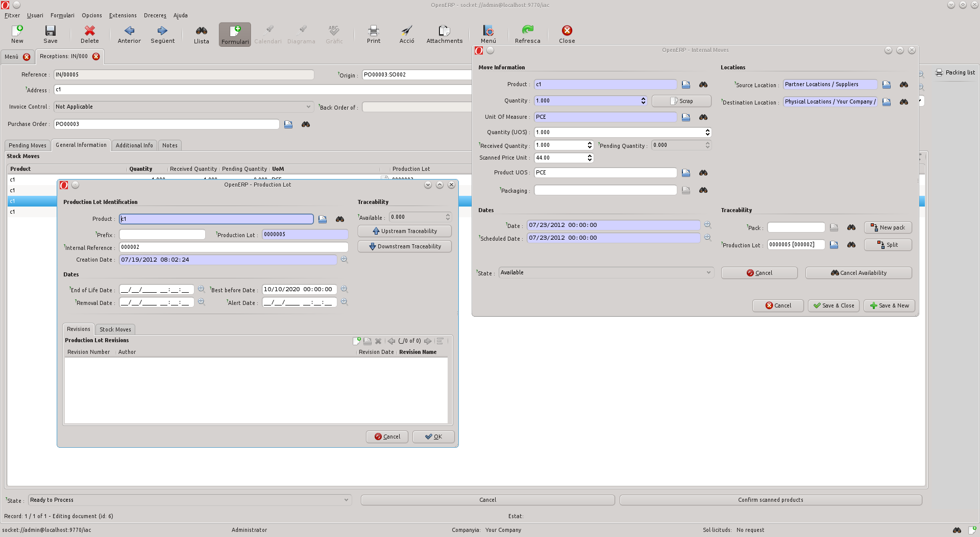Open Purchase Order record icon in Receptions form

pos(288,124)
